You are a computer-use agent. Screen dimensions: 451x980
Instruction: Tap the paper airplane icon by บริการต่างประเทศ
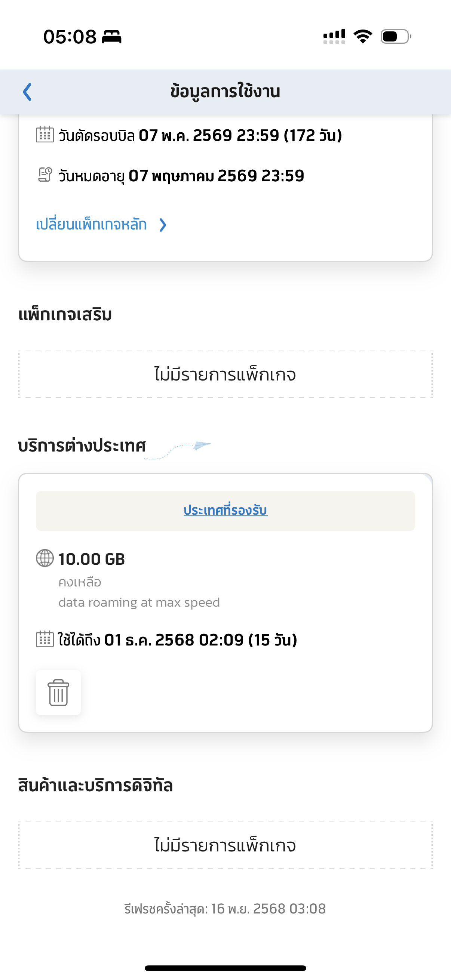point(201,445)
